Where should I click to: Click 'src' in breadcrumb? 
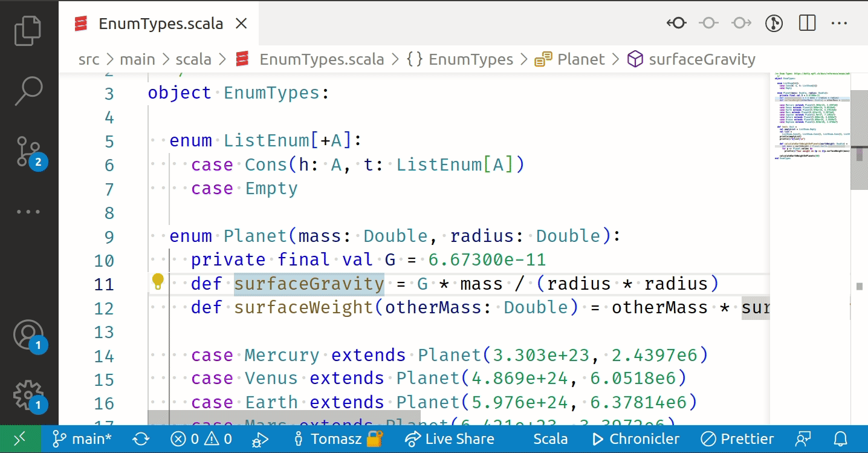coord(89,59)
